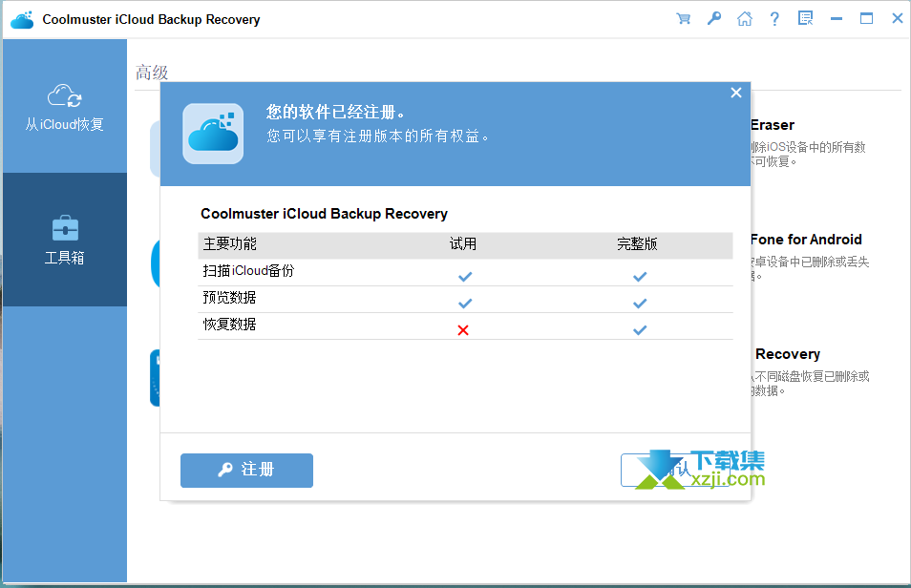Close the registration dialog with X
The image size is (911, 588).
coord(736,93)
